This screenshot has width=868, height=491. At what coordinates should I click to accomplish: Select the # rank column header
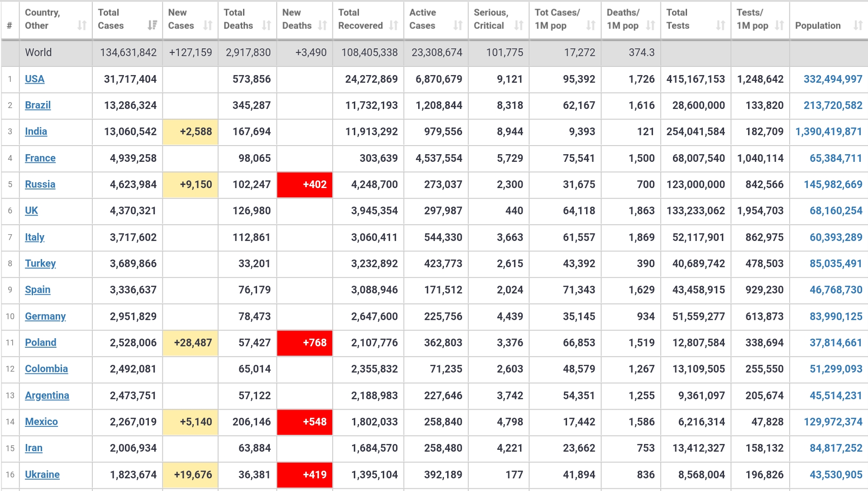tap(10, 20)
